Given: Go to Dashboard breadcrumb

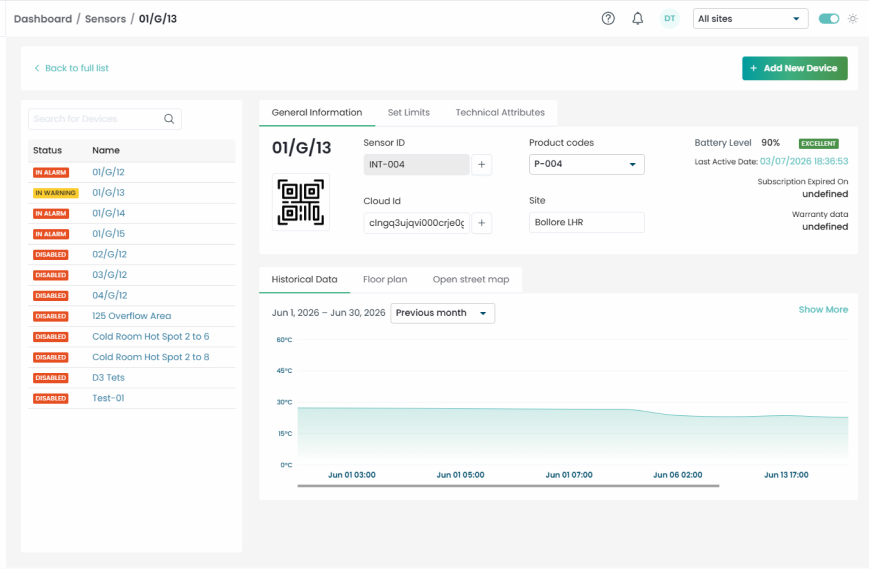Looking at the screenshot, I should coord(43,19).
